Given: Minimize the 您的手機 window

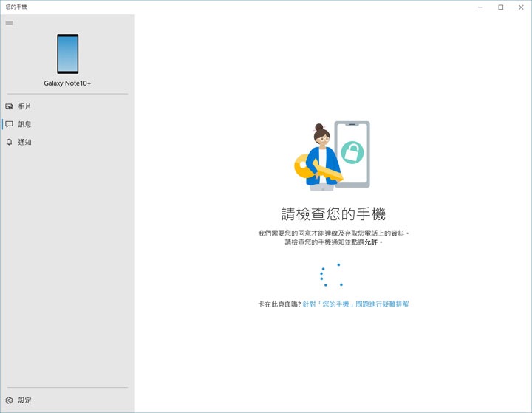Looking at the screenshot, I should tap(480, 7).
